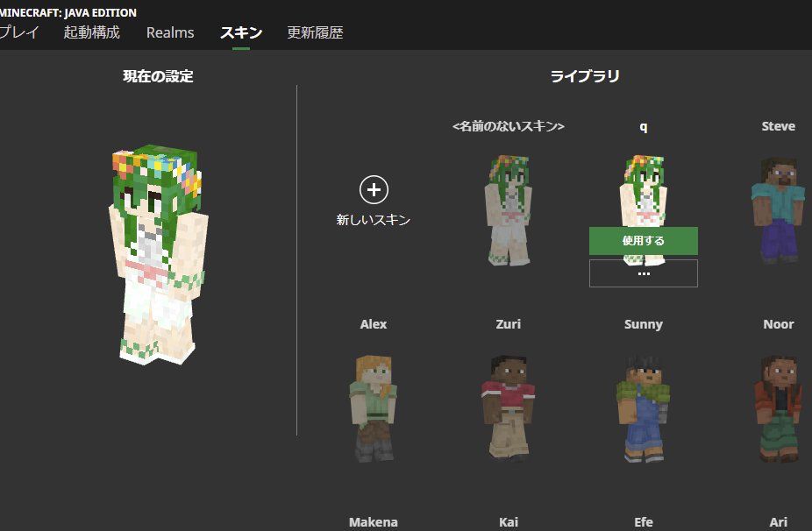Click the 使用する button on skin q

click(643, 241)
